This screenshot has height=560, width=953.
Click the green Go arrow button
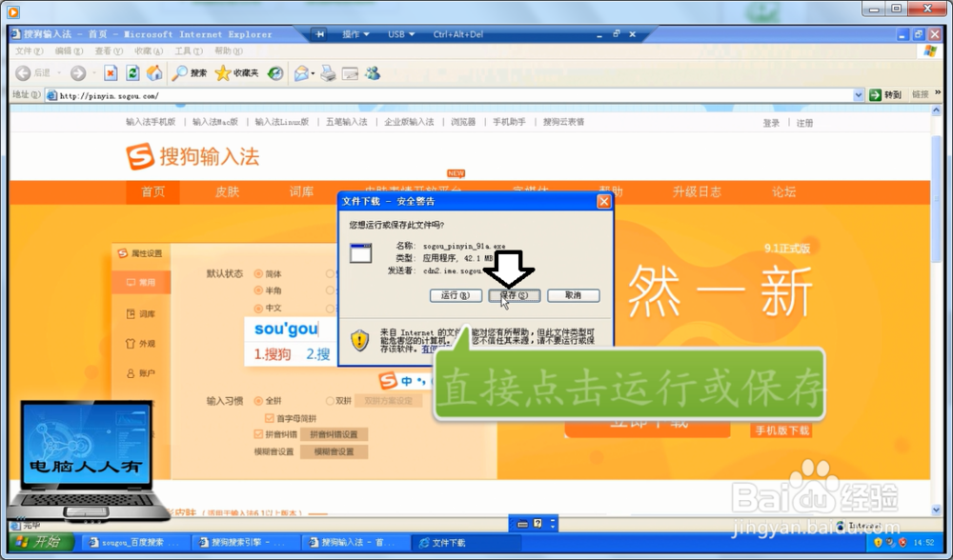click(875, 94)
